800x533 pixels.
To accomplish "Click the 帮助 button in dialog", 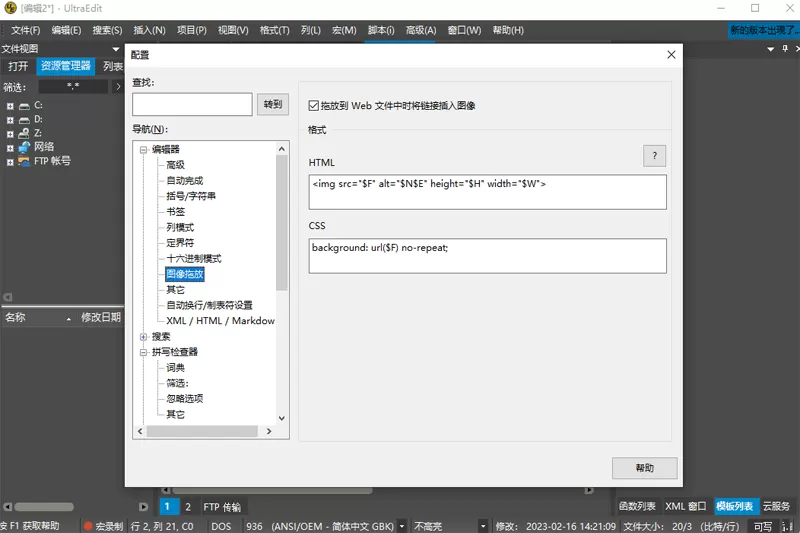I will [x=644, y=468].
